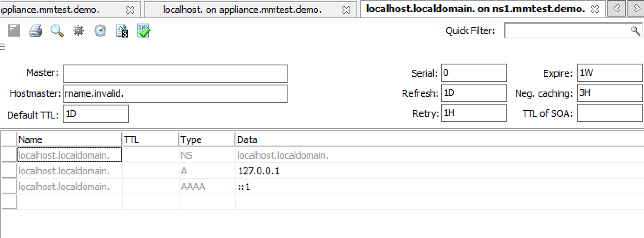
Task: Click the TTL of SOA field
Action: (609, 113)
